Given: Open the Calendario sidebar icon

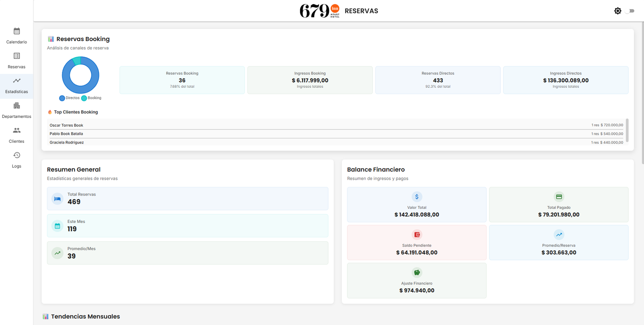Looking at the screenshot, I should click(17, 31).
